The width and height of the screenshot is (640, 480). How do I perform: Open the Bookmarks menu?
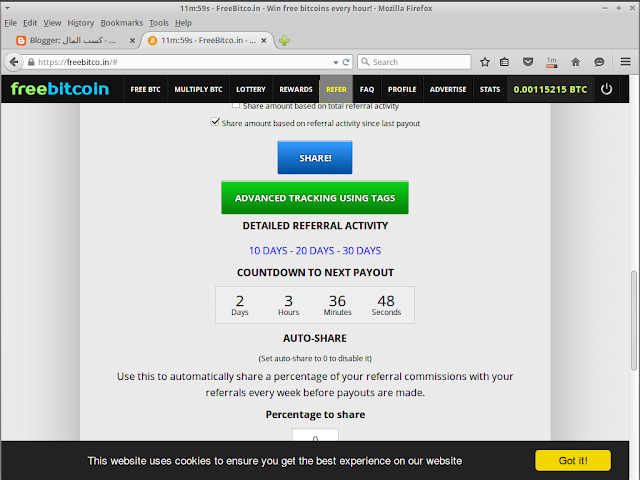click(122, 23)
